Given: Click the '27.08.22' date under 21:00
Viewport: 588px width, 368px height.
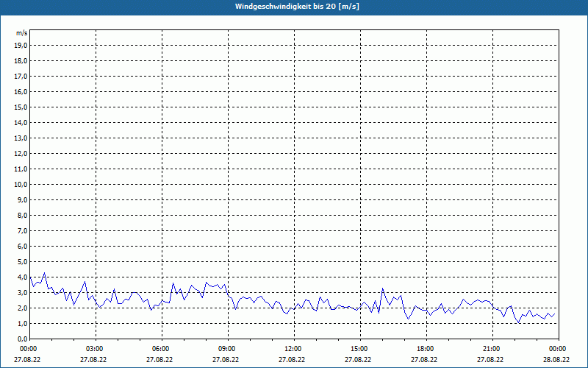Looking at the screenshot, I should (490, 359).
